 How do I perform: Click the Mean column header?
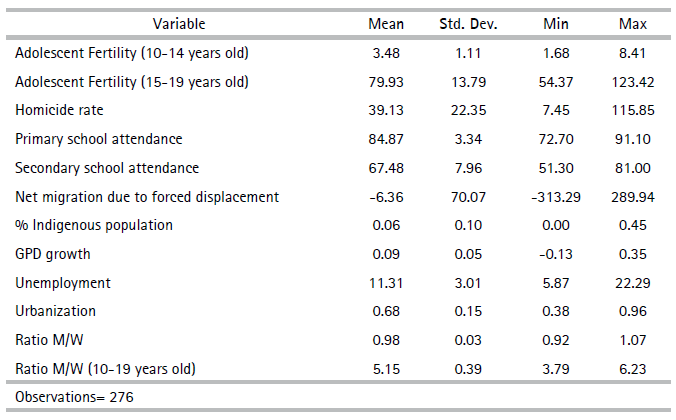coord(384,23)
